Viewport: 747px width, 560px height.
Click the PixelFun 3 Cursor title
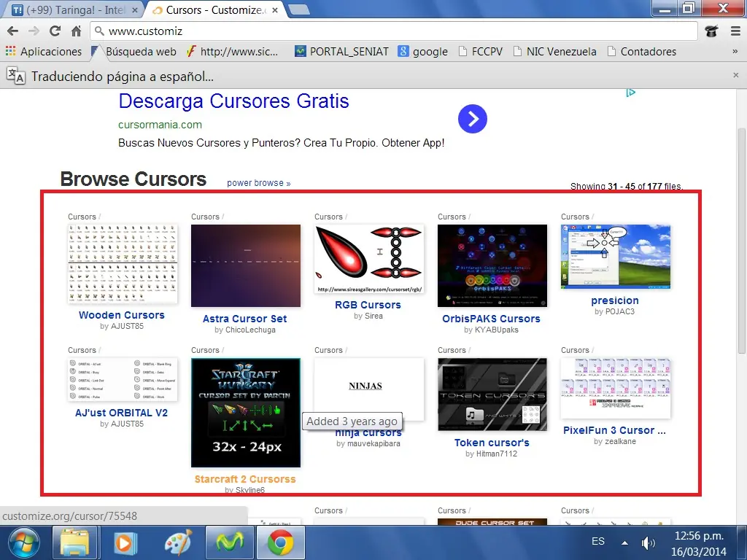click(x=614, y=430)
